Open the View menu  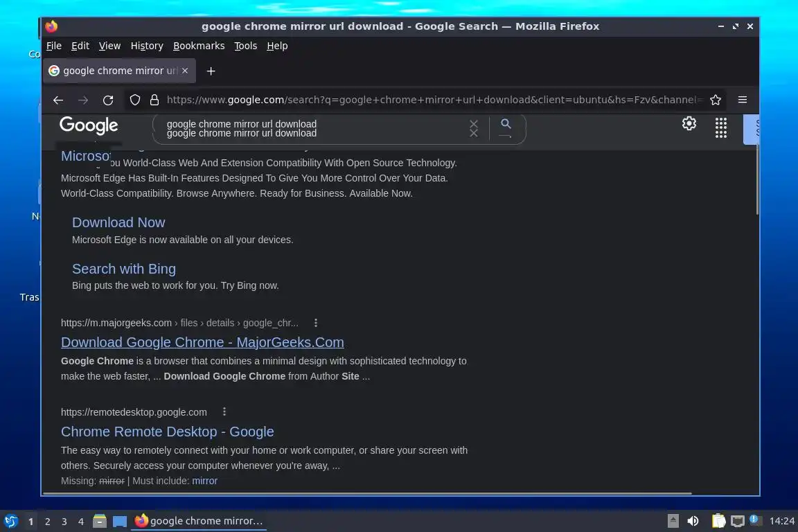109,46
